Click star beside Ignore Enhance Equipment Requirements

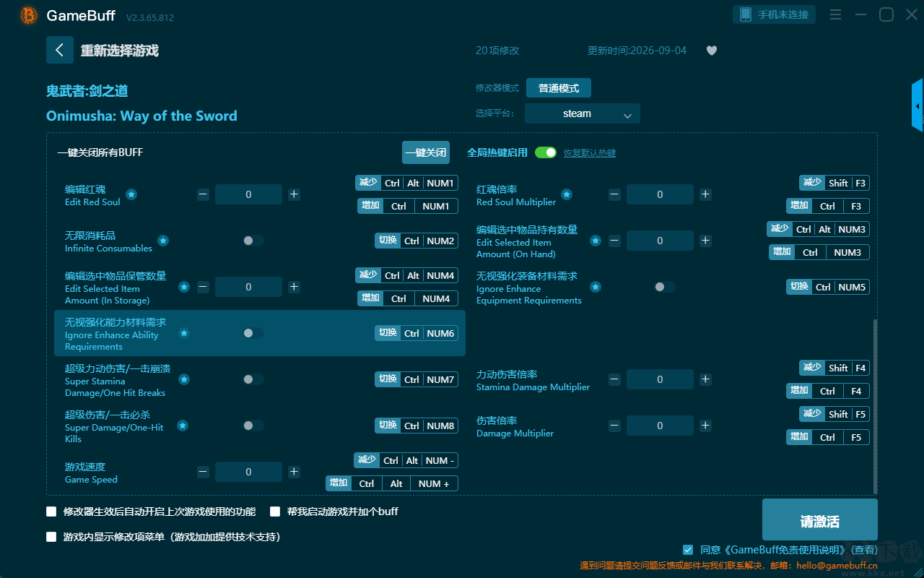coord(596,287)
